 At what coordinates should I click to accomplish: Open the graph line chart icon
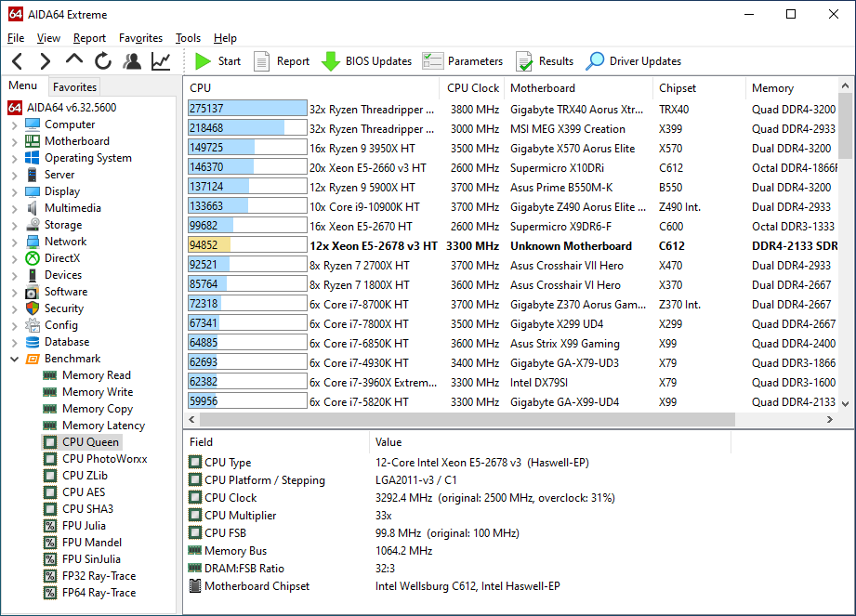click(161, 61)
